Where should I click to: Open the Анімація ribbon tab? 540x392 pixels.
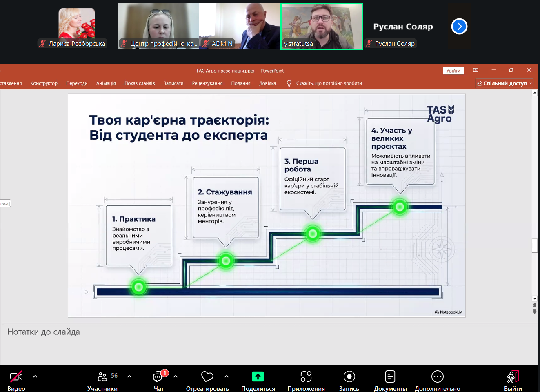(106, 83)
